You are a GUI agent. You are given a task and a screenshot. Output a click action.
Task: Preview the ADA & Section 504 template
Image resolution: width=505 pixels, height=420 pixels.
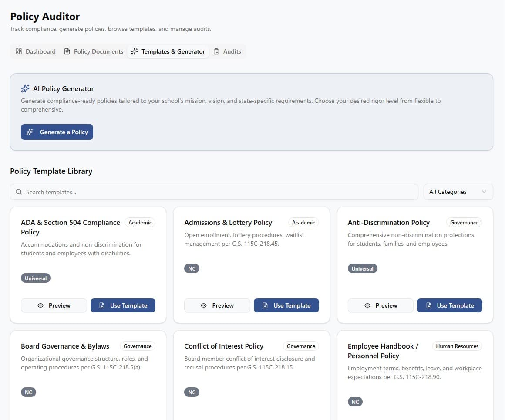54,305
